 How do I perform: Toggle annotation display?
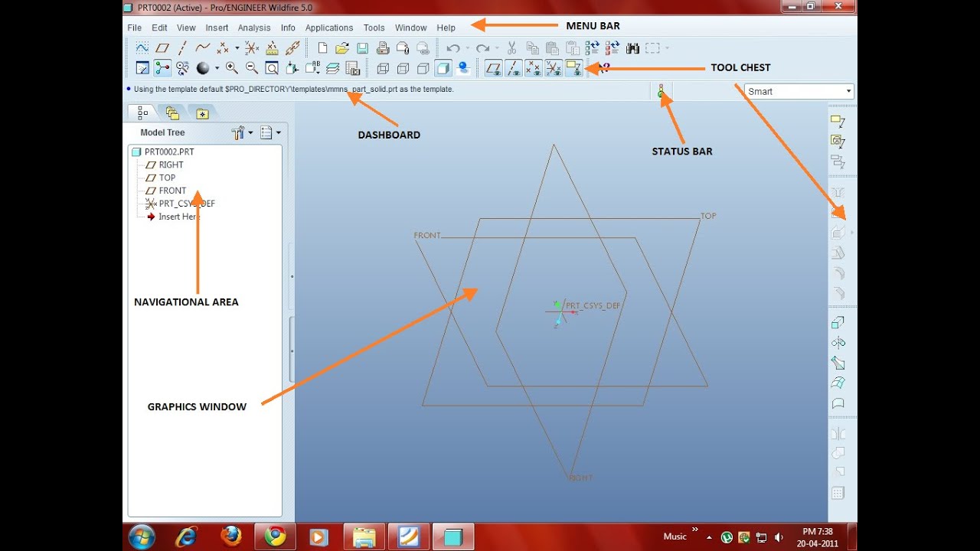click(x=573, y=68)
